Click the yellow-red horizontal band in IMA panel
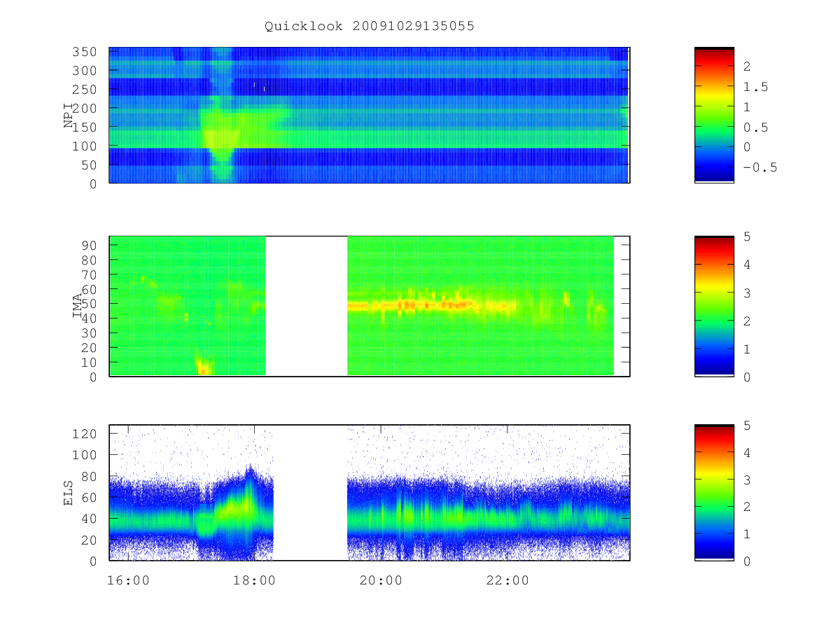840x630 pixels. tap(433, 305)
